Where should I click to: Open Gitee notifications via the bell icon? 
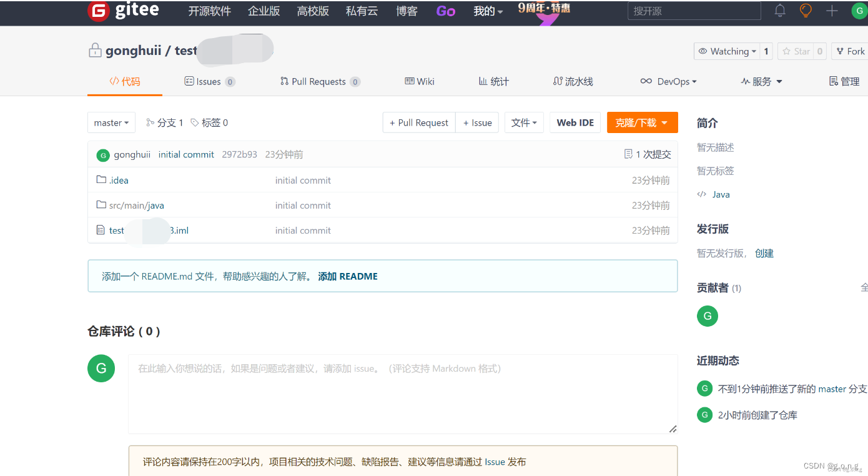point(779,10)
